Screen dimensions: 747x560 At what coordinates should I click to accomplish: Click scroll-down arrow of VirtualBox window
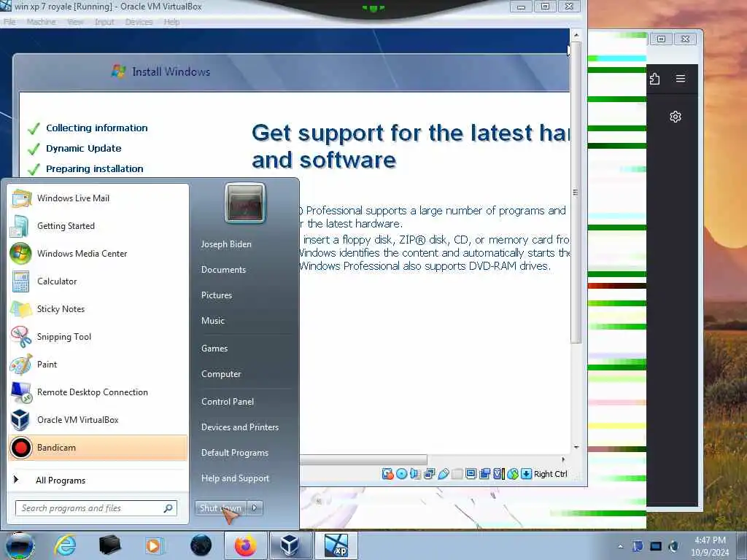576,447
